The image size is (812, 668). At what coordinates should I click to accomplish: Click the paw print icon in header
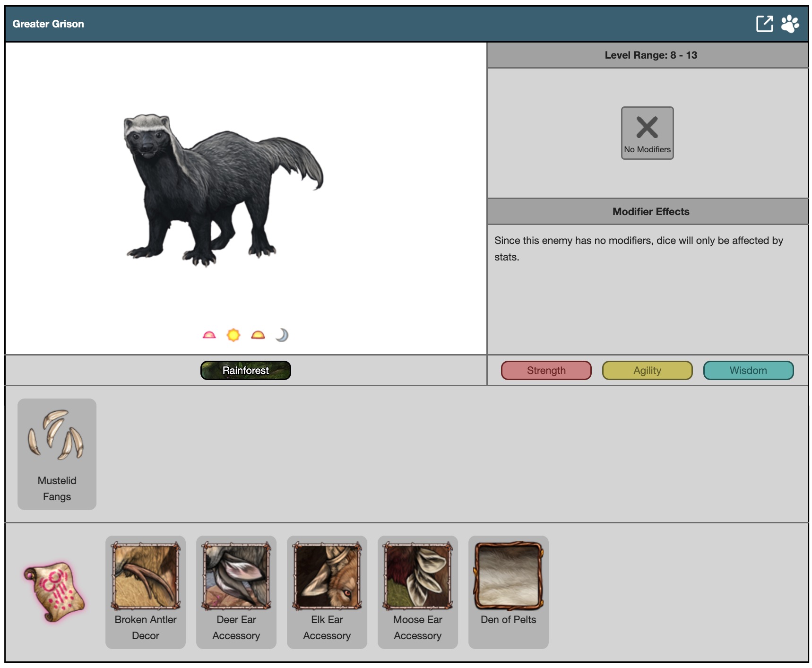tap(790, 24)
